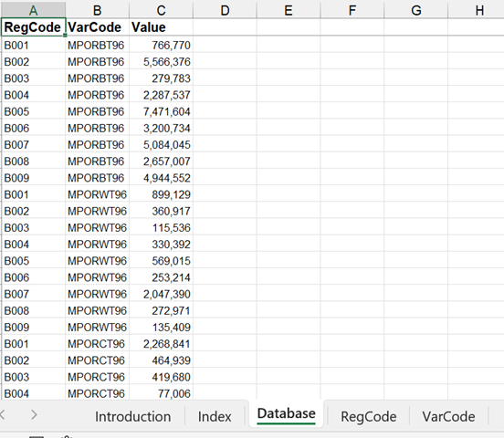
Task: Click the previous sheet navigation arrow
Action: 3,415
